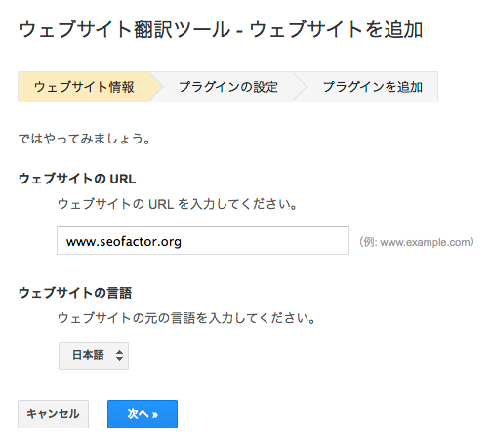Viewport: 492px width, 448px height.
Task: Click the www.seofactor.org text in field
Action: (x=124, y=242)
